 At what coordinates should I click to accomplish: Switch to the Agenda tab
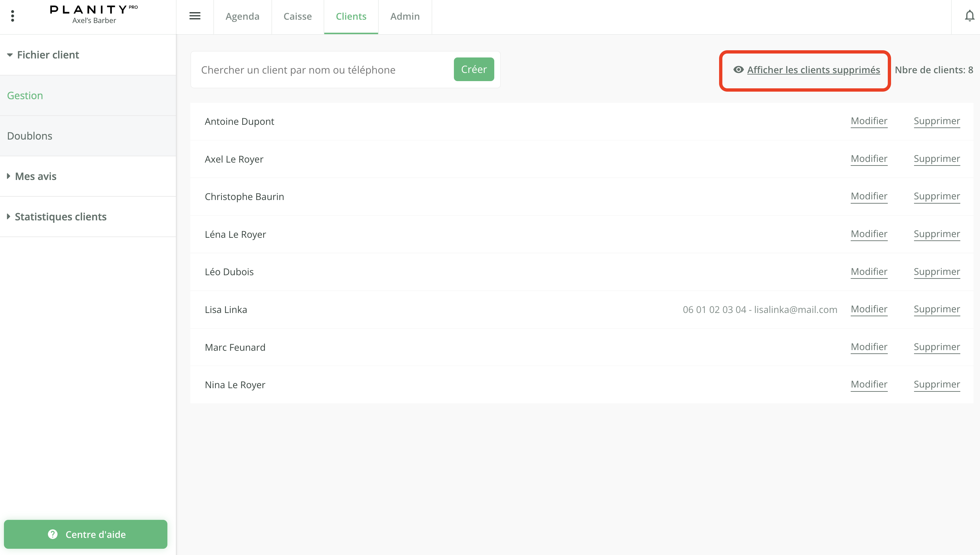coord(242,16)
